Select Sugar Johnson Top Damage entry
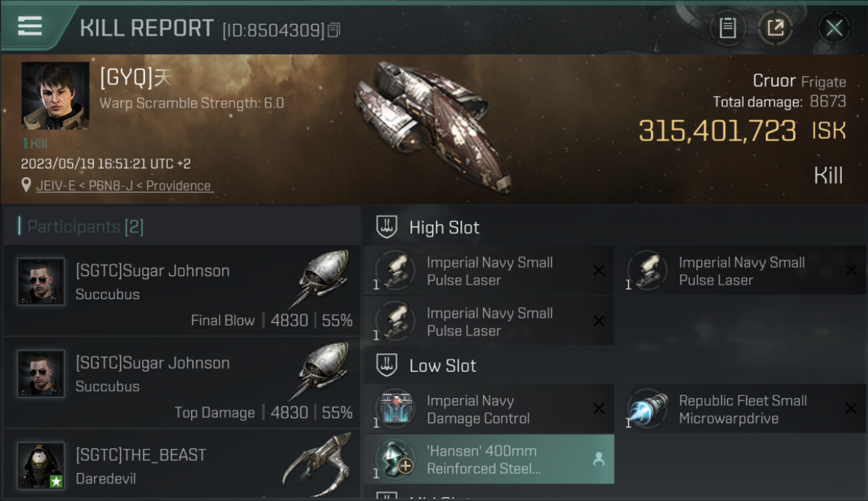Image resolution: width=868 pixels, height=501 pixels. point(182,382)
